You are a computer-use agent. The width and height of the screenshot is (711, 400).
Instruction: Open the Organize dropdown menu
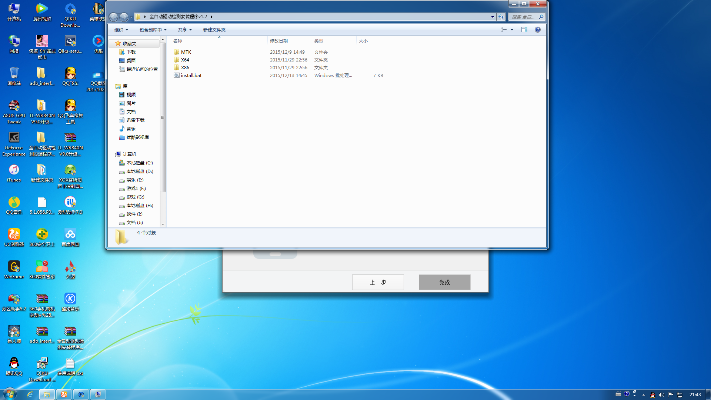pos(121,31)
